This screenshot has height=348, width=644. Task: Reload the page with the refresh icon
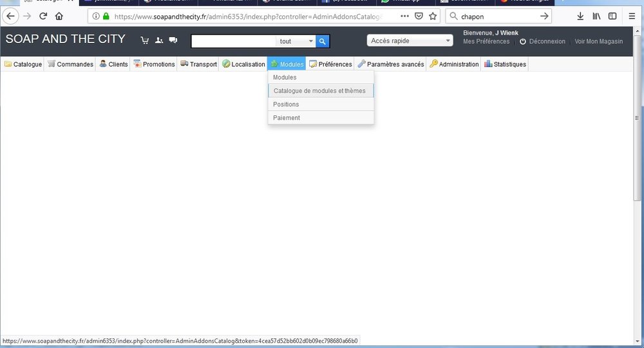coord(43,17)
